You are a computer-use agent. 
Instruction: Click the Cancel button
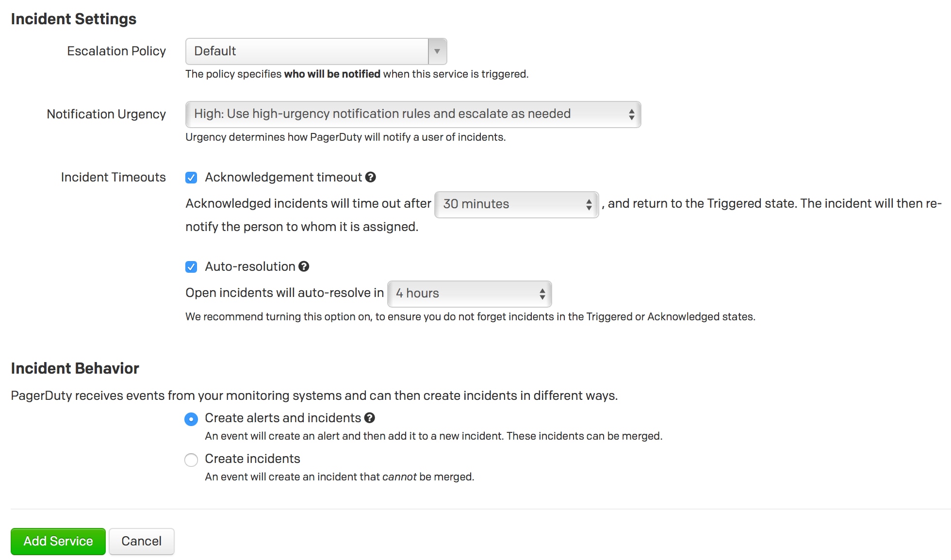point(141,541)
